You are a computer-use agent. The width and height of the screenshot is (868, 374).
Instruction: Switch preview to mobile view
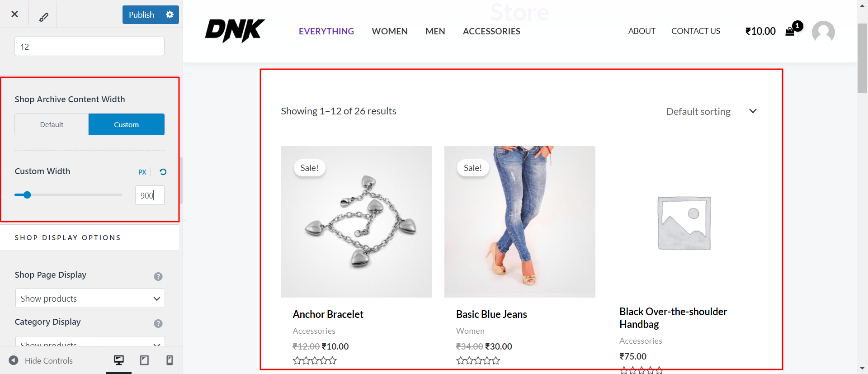tap(169, 360)
